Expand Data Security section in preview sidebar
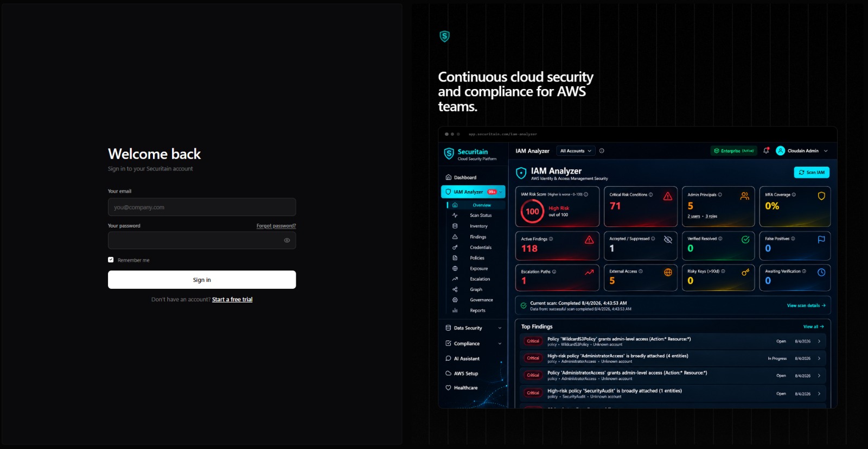The image size is (868, 449). coord(473,328)
